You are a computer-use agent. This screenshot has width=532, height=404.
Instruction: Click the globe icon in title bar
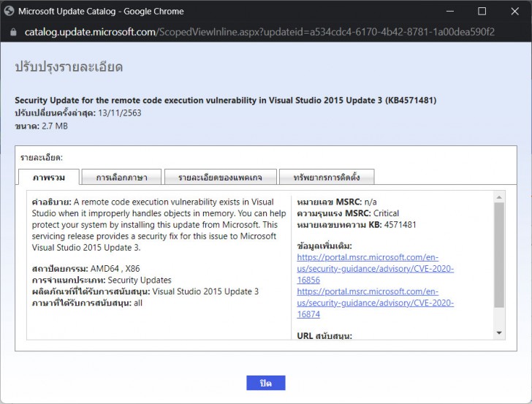coord(9,11)
